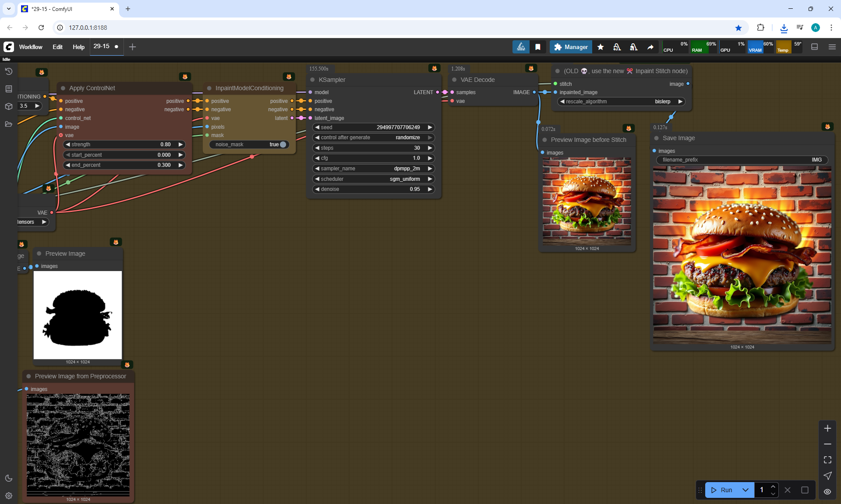Click the star favorites icon near Manager
The height and width of the screenshot is (504, 841).
click(601, 47)
